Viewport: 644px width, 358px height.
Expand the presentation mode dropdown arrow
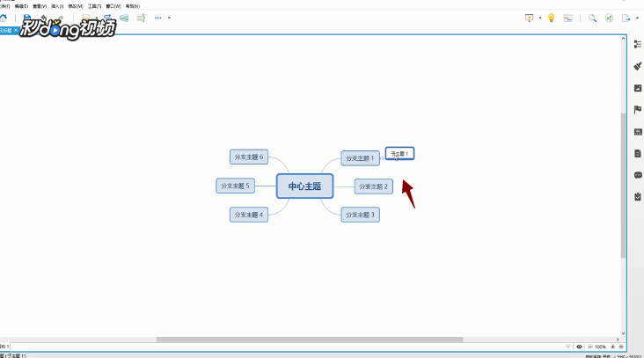click(x=540, y=18)
